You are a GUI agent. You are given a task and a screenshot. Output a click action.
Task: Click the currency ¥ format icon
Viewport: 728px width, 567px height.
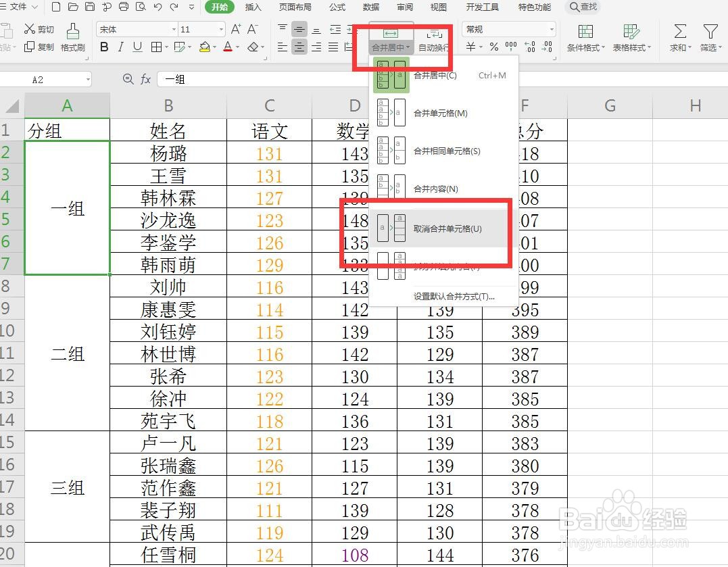pos(470,45)
